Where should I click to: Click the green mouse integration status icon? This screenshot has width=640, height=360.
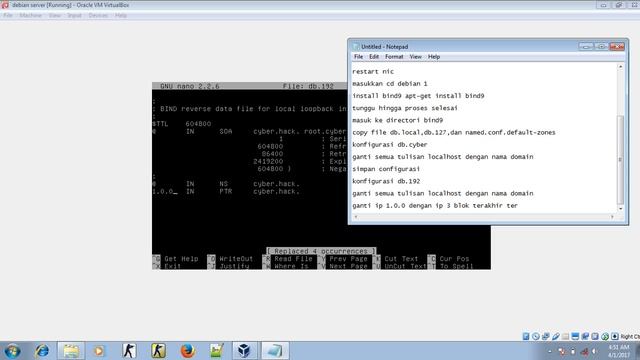tap(605, 336)
